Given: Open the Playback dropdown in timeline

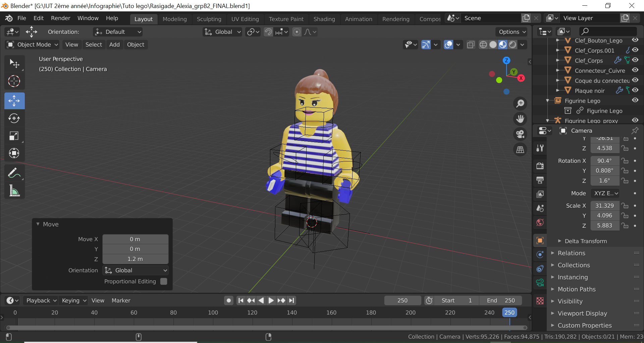Looking at the screenshot, I should tap(41, 300).
